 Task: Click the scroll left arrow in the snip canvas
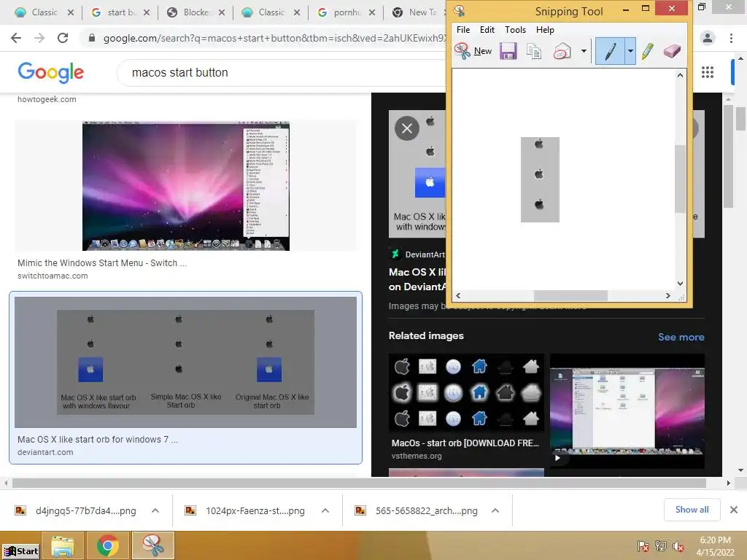tap(458, 296)
